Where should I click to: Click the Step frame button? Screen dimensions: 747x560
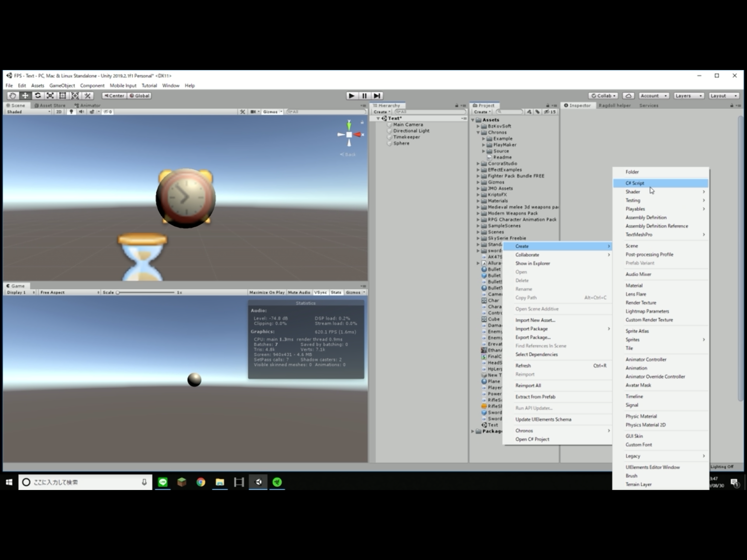point(377,96)
